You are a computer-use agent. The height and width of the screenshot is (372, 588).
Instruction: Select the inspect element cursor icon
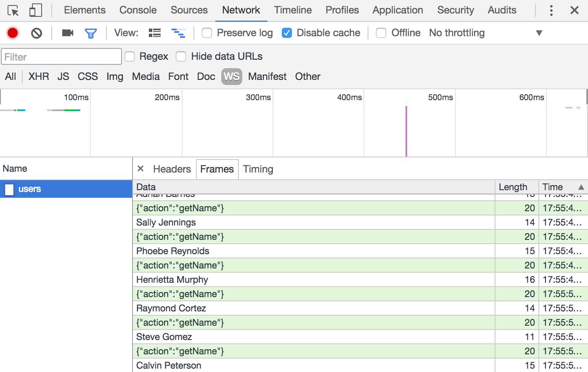12,10
